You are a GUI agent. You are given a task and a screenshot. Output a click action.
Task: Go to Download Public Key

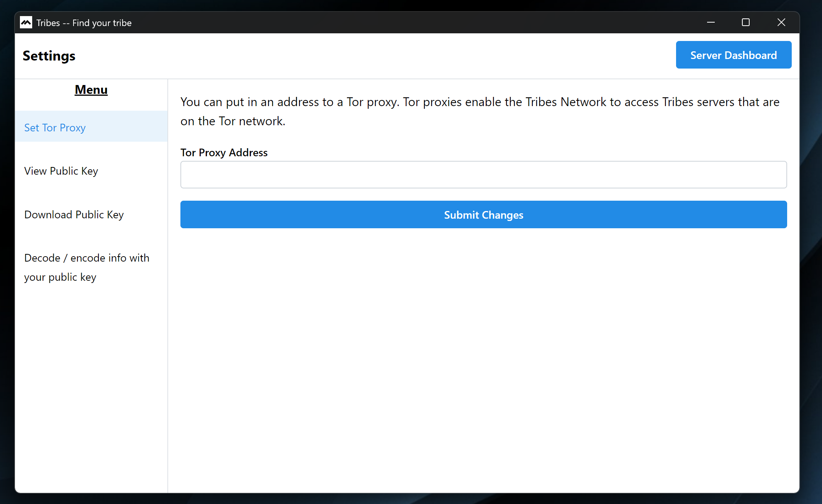point(74,214)
